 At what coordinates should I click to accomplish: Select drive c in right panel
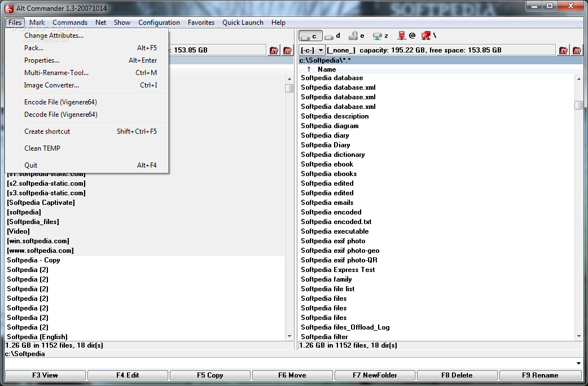point(310,36)
